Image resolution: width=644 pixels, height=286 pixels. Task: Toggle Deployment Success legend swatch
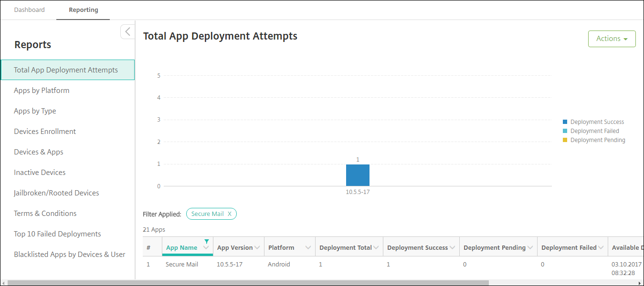[565, 122]
